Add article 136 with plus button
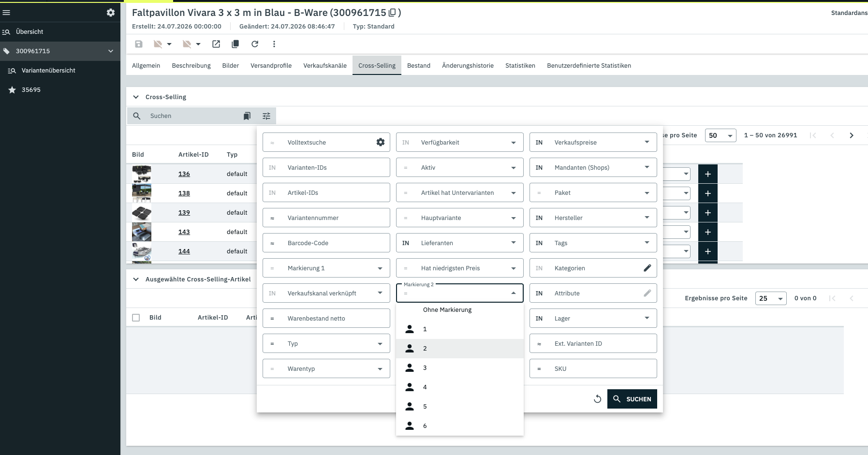The image size is (868, 455). 708,174
